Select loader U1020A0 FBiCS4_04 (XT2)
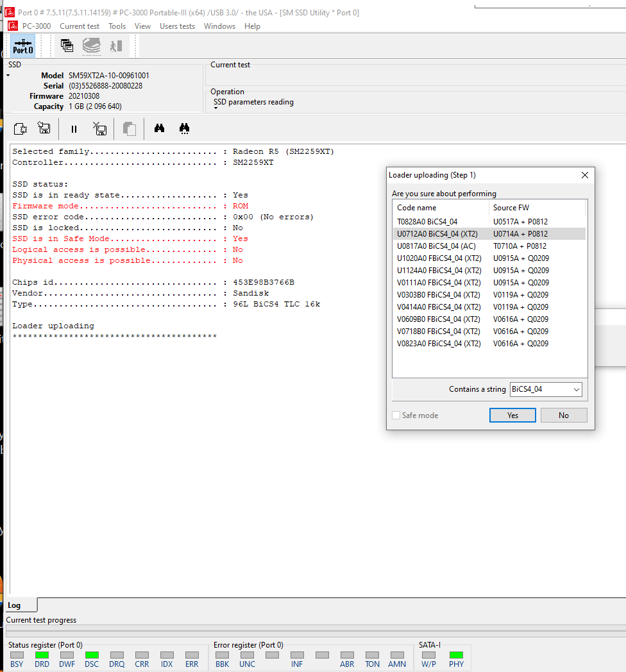Screen dimensions: 626x672 (x=489, y=258)
